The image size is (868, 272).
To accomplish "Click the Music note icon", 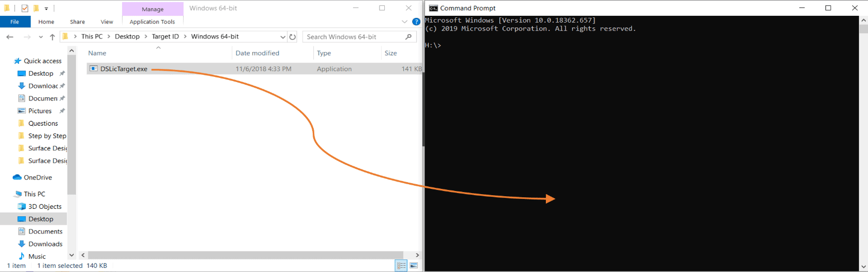I will point(22,256).
